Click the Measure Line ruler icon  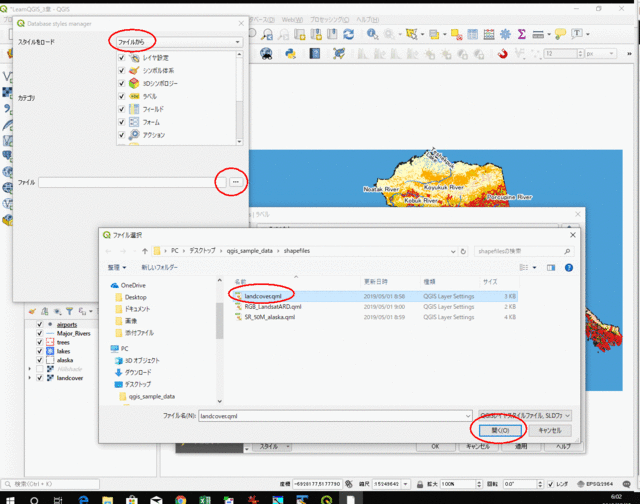click(x=538, y=34)
